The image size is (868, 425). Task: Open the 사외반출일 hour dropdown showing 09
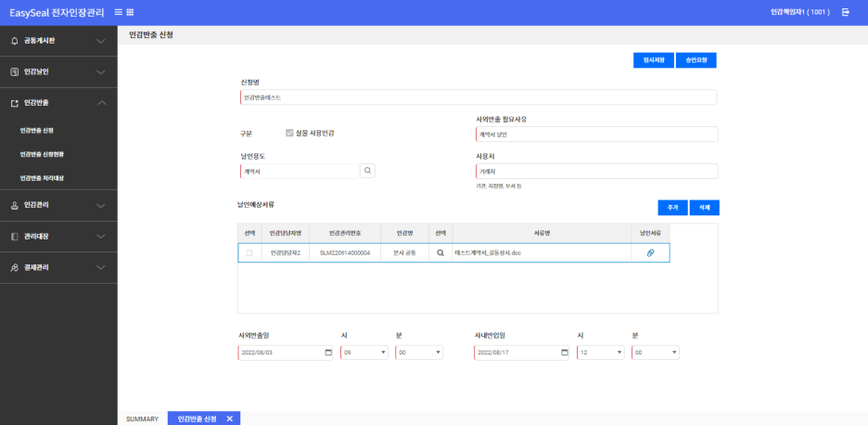[364, 353]
